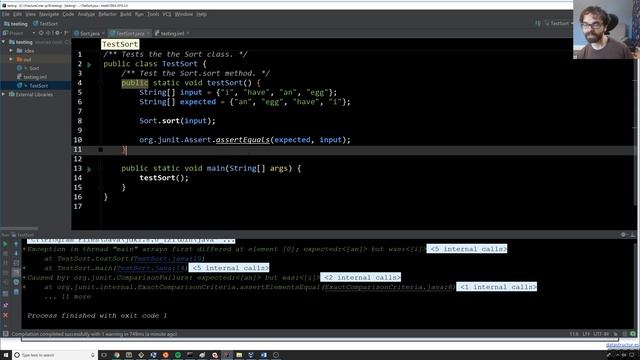Open the Run menu
Image resolution: width=640 pixels, height=360 pixels.
pyautogui.click(x=139, y=14)
